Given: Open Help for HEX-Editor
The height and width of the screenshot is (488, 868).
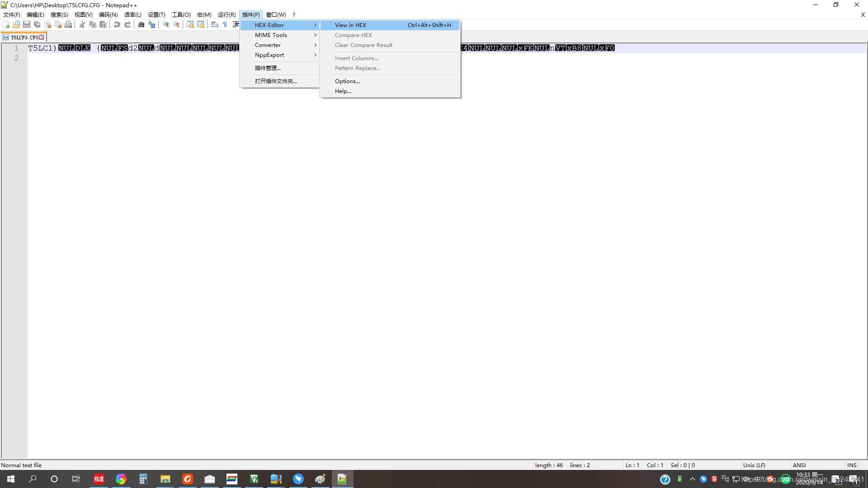Looking at the screenshot, I should [x=344, y=90].
